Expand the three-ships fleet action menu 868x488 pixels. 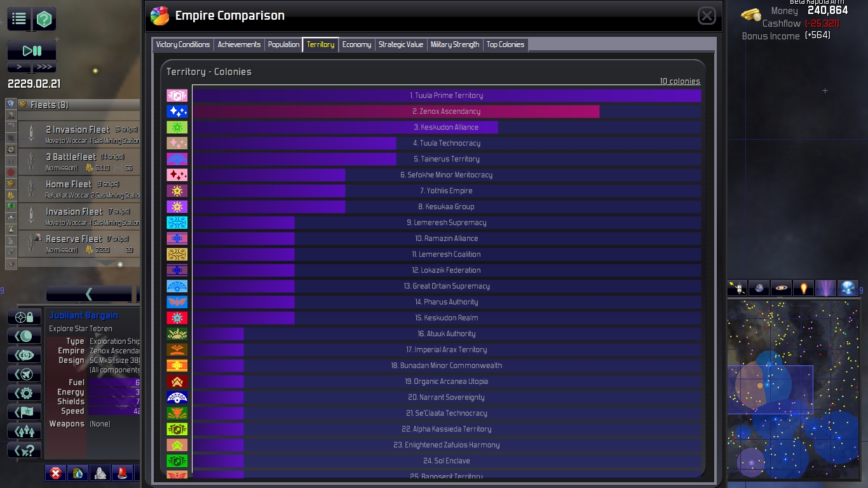coord(24,431)
